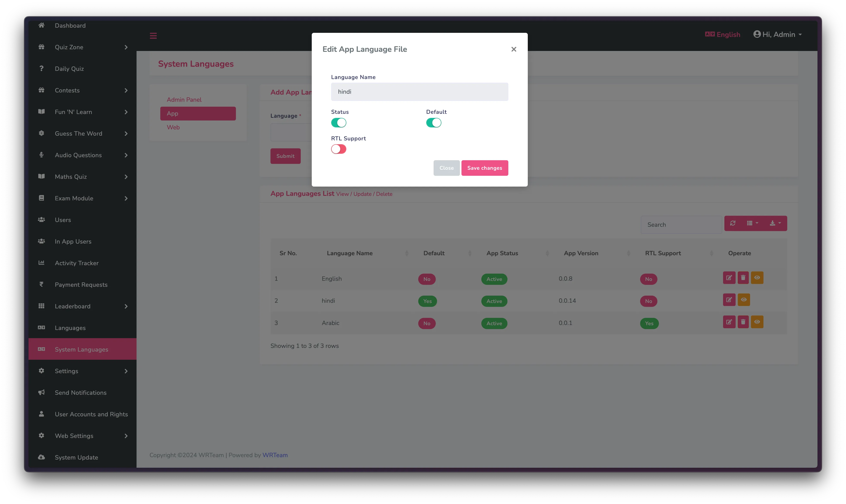This screenshot has width=846, height=504.
Task: Open the table columns dropdown
Action: [752, 223]
